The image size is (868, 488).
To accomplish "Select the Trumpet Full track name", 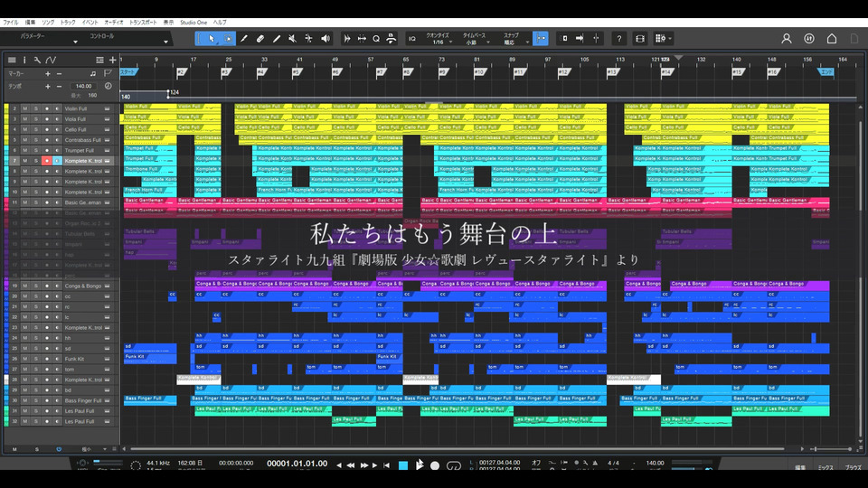I will click(80, 150).
